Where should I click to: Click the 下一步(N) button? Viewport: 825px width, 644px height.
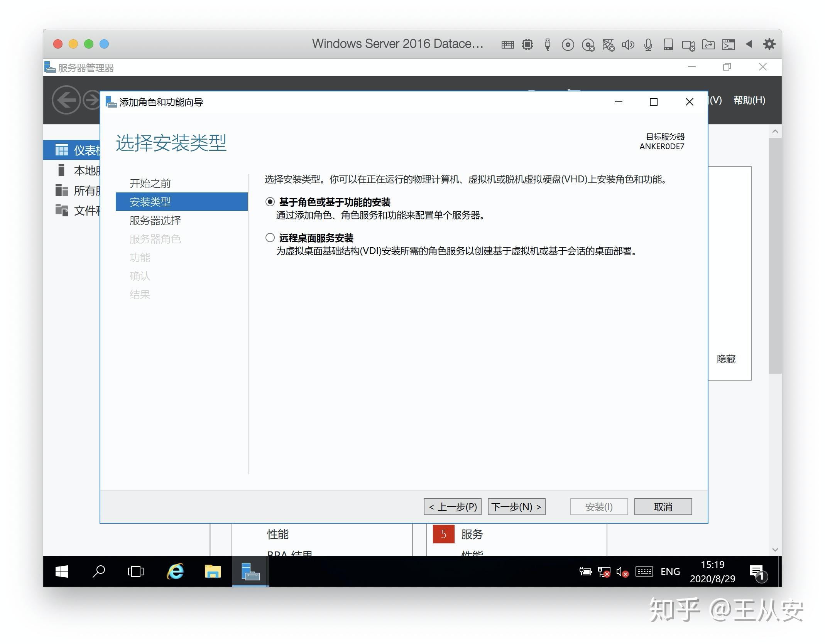click(516, 507)
